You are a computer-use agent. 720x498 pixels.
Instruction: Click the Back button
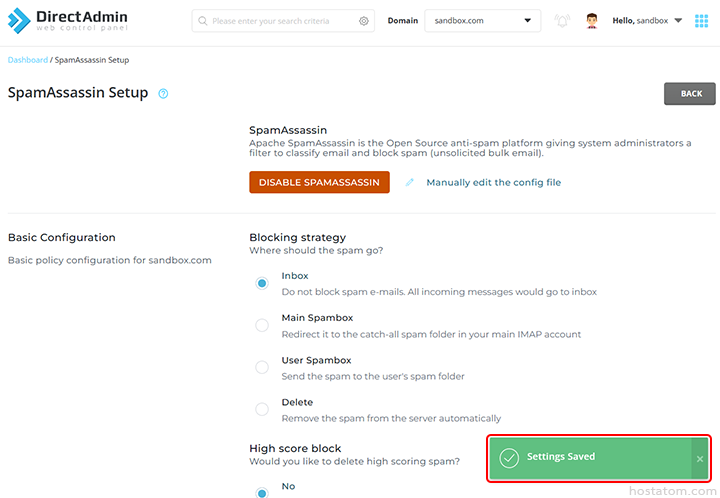[x=690, y=94]
